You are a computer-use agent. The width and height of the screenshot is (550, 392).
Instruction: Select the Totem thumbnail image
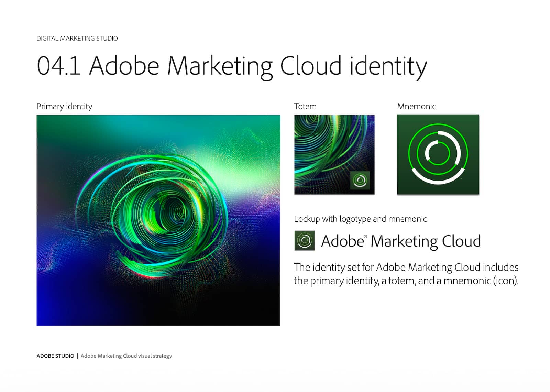334,155
